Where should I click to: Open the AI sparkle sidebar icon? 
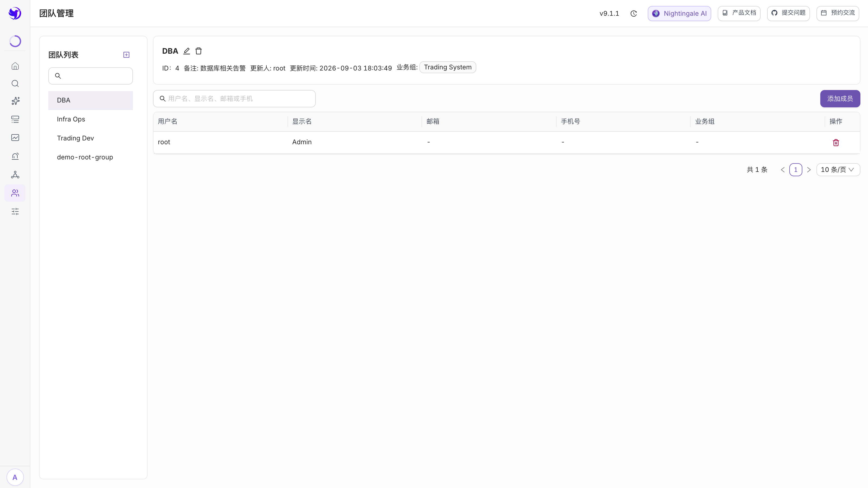point(15,101)
